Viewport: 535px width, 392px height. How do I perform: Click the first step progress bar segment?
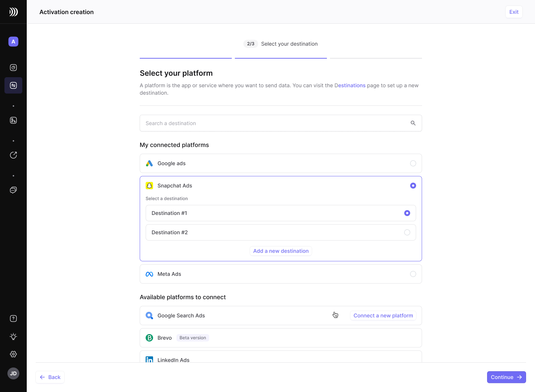click(186, 58)
